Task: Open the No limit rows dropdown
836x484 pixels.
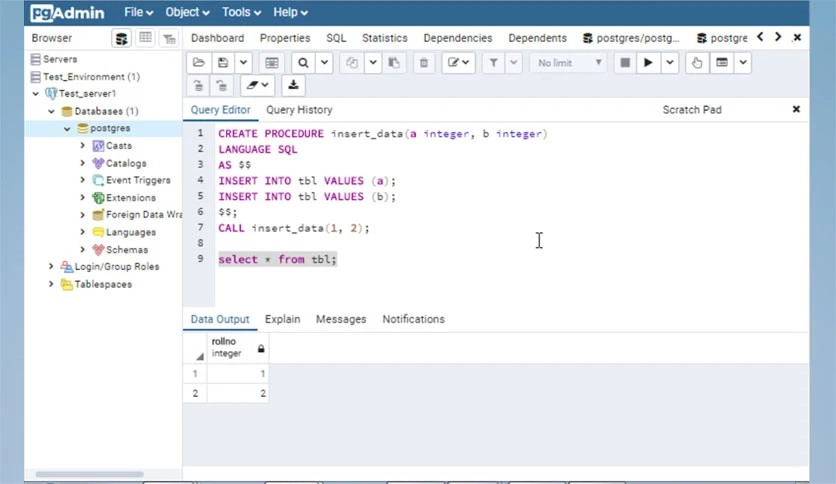Action: click(x=568, y=63)
